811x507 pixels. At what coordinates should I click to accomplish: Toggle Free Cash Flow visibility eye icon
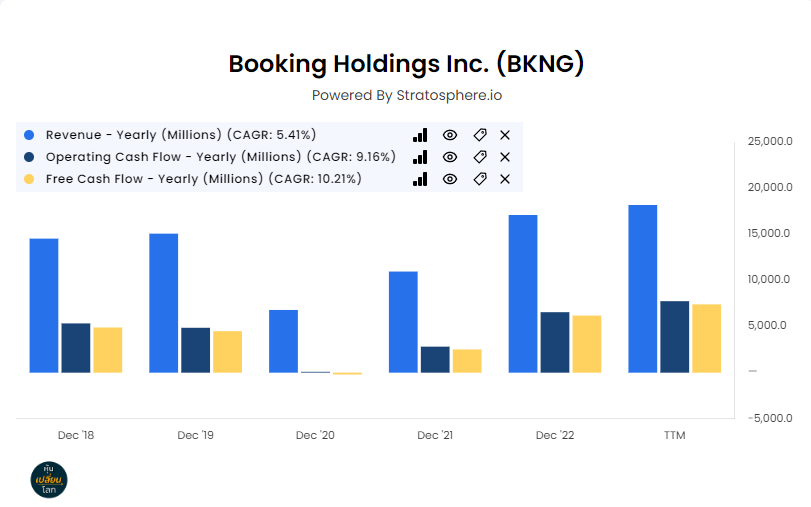pos(450,179)
